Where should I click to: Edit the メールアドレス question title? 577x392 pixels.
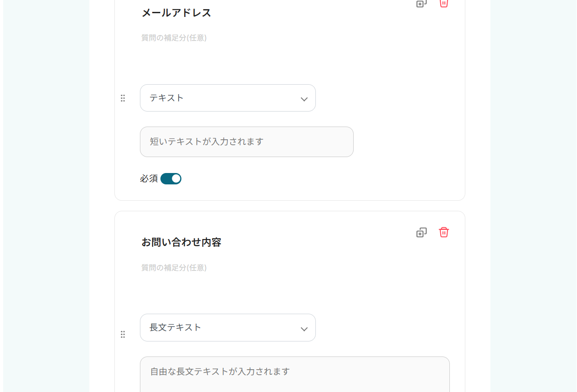(176, 13)
